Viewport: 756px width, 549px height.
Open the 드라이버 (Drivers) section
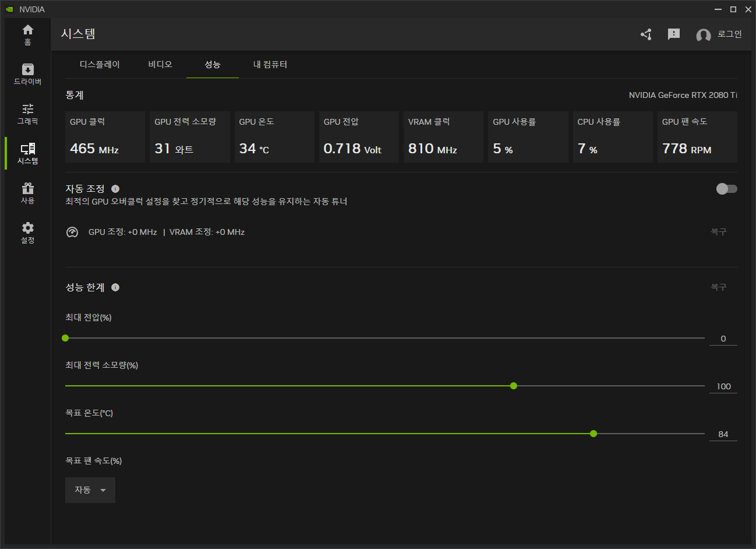pyautogui.click(x=27, y=74)
